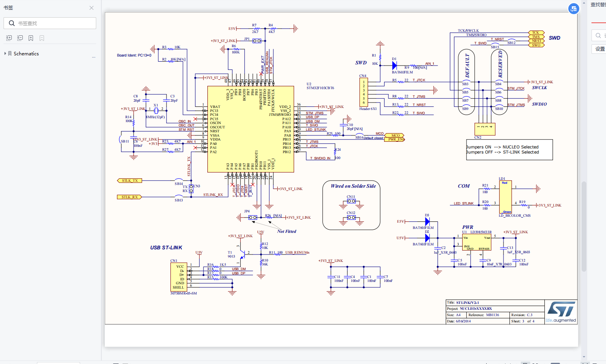Click the magnifier icon in the find-replace search box
606x364 pixels.
click(x=598, y=35)
